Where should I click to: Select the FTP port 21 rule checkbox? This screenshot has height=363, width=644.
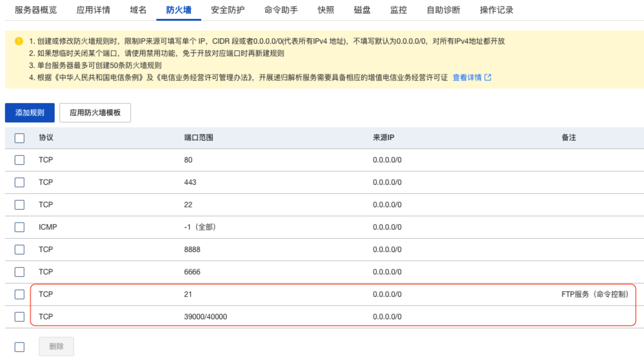(x=19, y=295)
